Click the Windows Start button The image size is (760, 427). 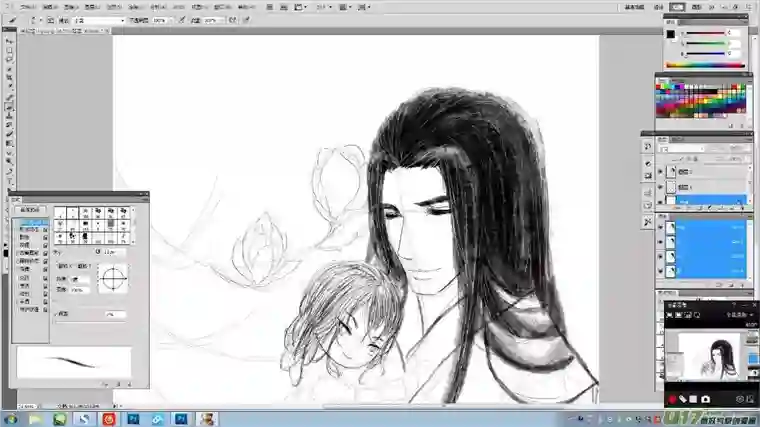(9, 419)
